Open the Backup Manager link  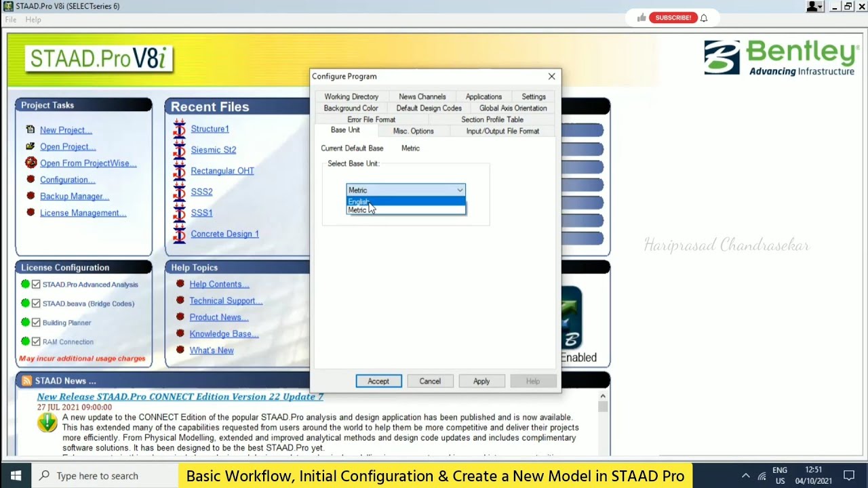75,197
